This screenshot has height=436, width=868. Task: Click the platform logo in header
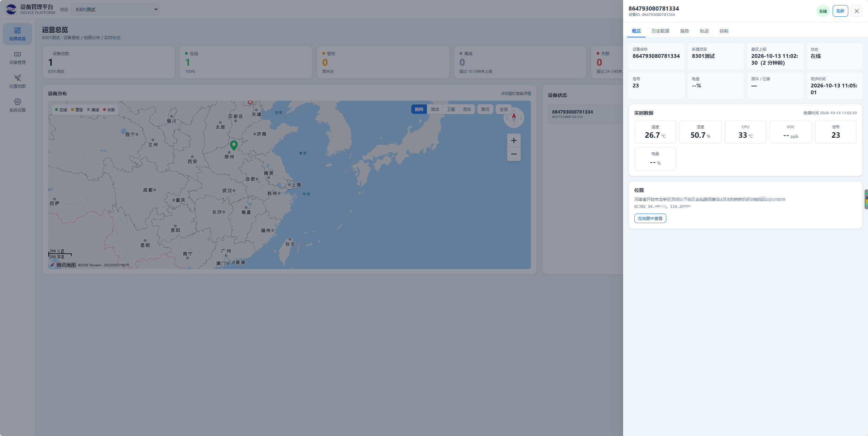coord(11,9)
